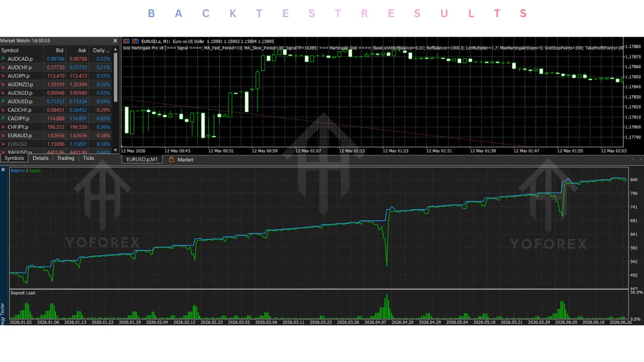This screenshot has height=362, width=644.
Task: Click the shopping bag icon on the Market tab
Action: point(172,159)
